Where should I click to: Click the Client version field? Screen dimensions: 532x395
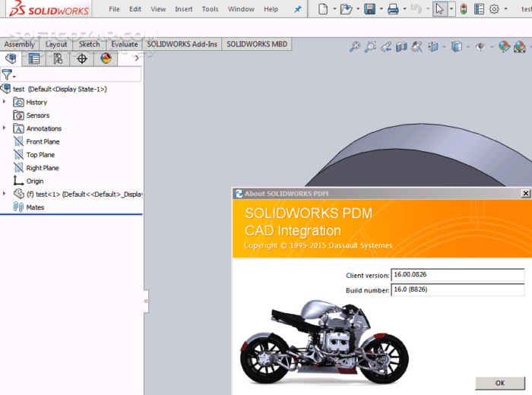(458, 275)
